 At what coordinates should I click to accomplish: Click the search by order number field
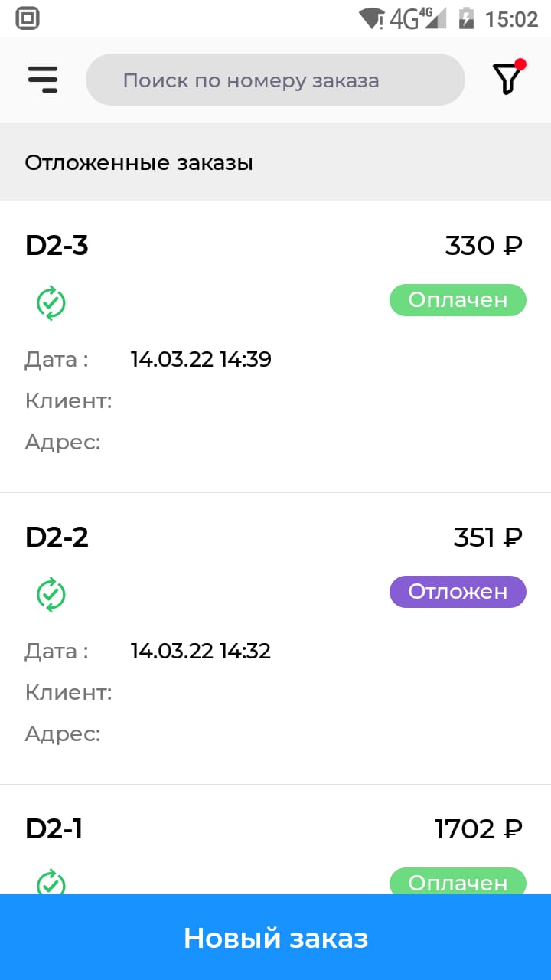point(275,80)
